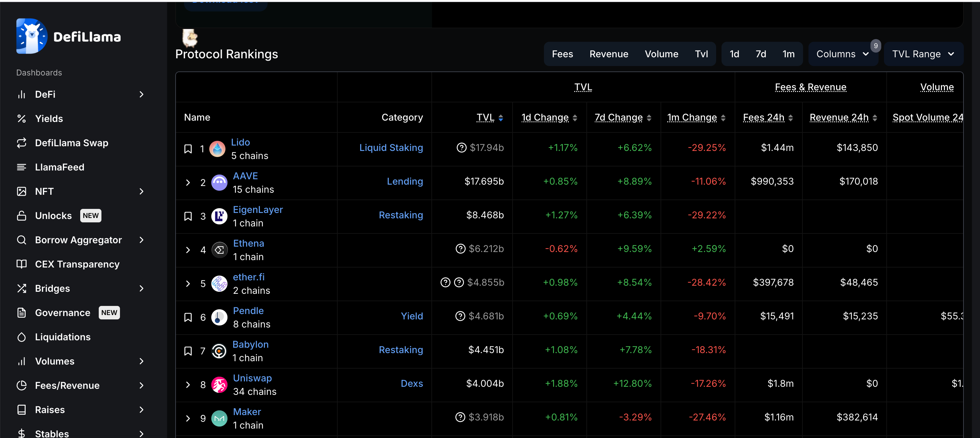Click the Babylon logo icon
Image resolution: width=980 pixels, height=438 pixels.
[x=219, y=351]
